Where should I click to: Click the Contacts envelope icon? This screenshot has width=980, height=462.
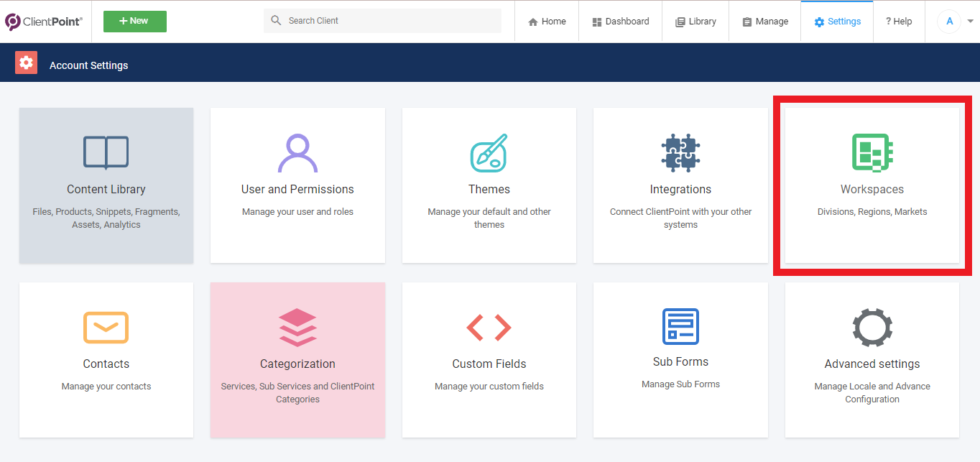pyautogui.click(x=106, y=328)
